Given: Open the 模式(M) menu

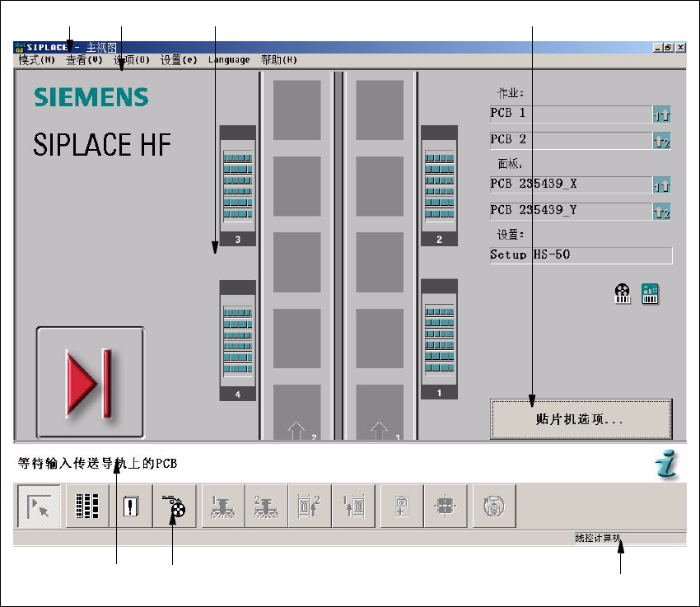Looking at the screenshot, I should click(36, 60).
